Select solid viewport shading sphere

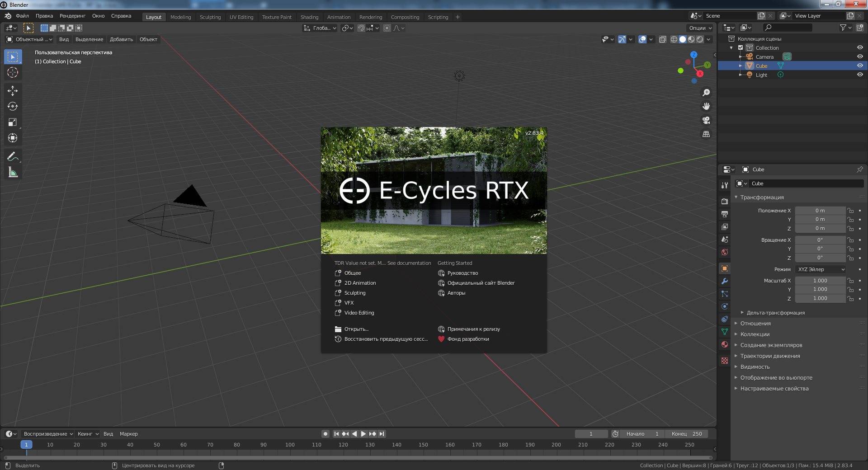[683, 39]
